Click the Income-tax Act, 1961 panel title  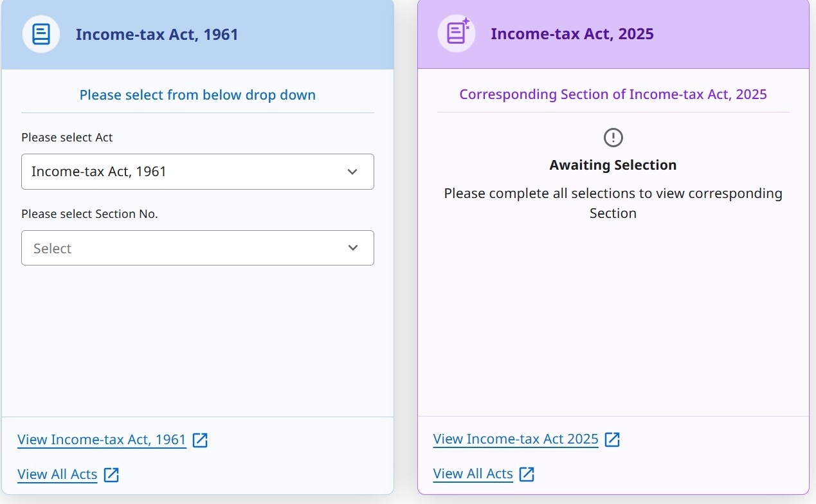coord(157,34)
